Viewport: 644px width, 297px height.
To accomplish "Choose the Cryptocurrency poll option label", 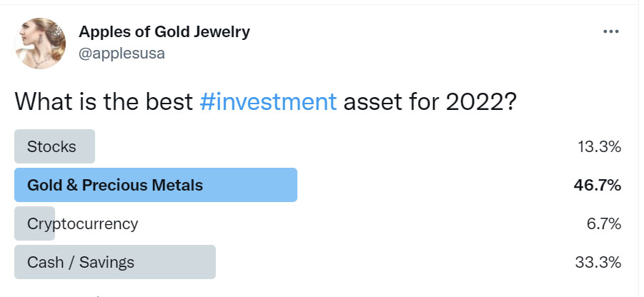I will tap(82, 223).
